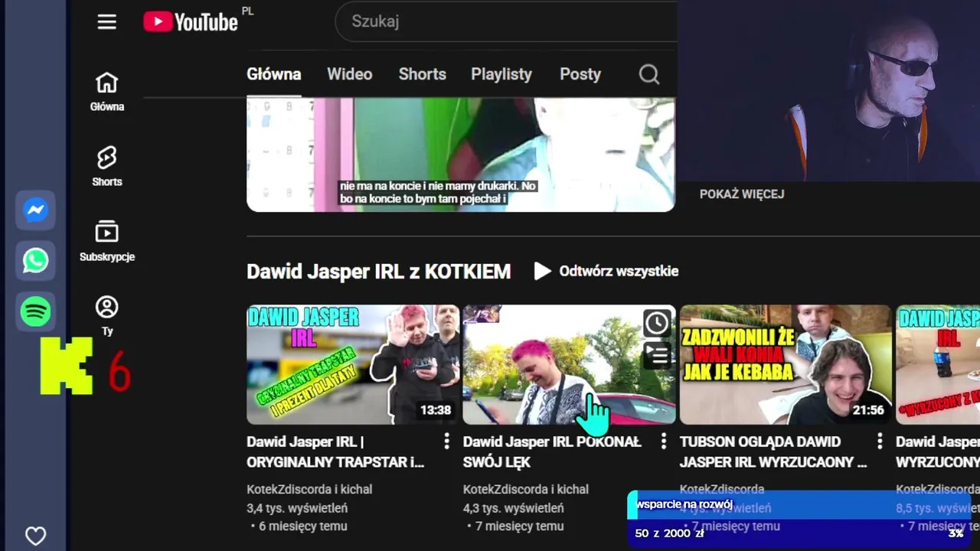The width and height of the screenshot is (980, 551).
Task: Click the YouTube logo
Action: [x=191, y=21]
